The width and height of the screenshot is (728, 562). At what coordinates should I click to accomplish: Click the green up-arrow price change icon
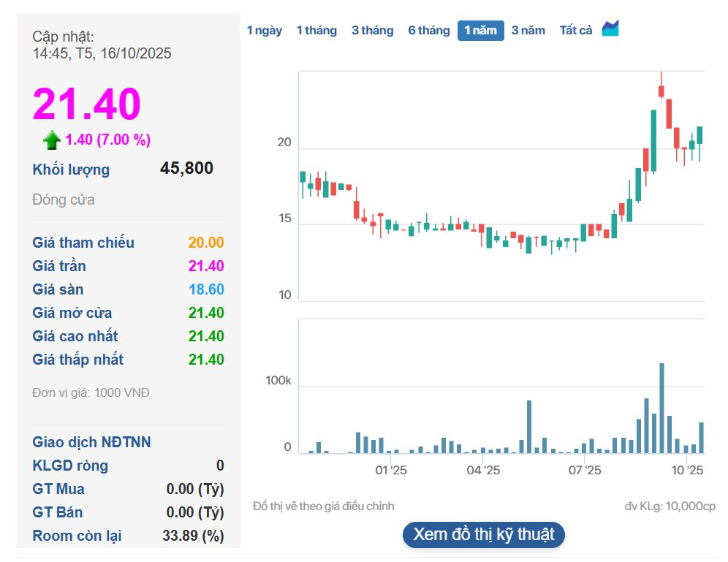tap(52, 140)
